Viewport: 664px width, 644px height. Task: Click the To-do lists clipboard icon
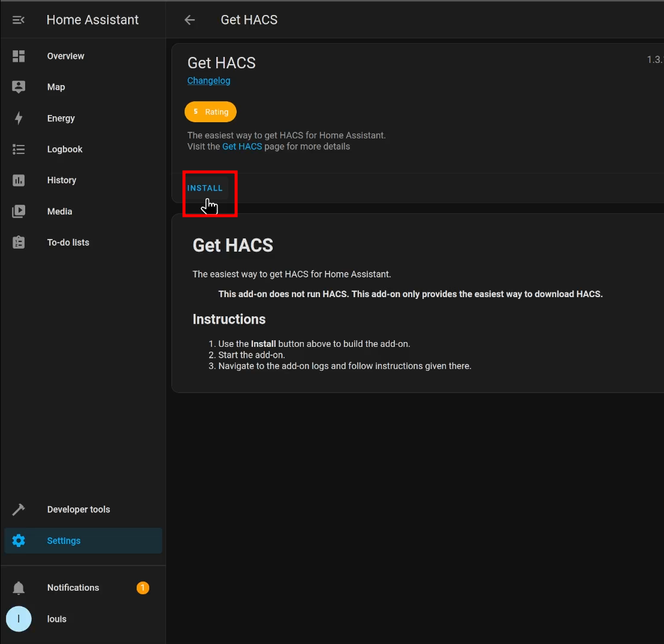point(19,242)
